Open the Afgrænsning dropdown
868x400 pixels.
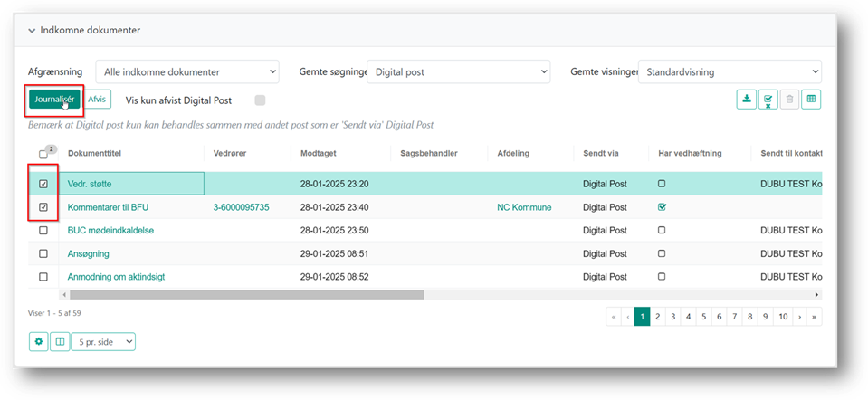coord(188,71)
